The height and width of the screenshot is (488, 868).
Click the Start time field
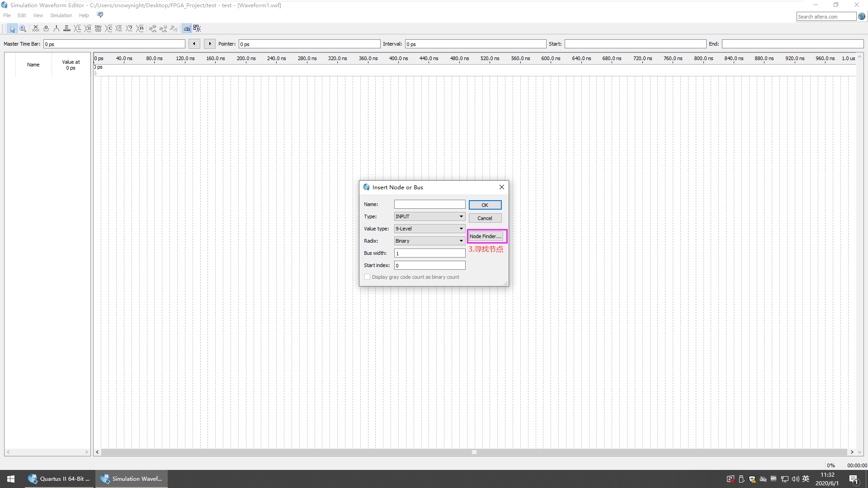[x=635, y=44]
